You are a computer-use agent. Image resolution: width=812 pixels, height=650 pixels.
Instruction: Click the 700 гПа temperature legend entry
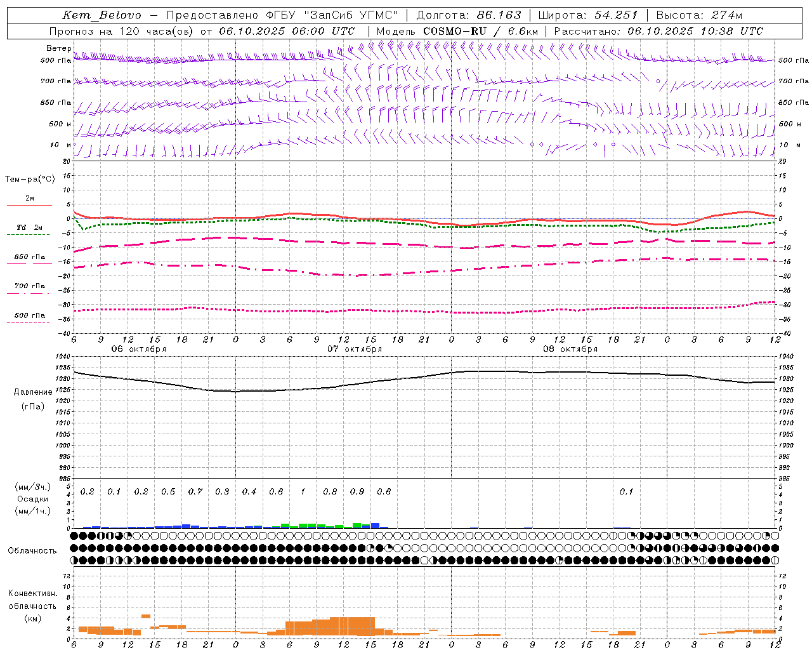coord(29,286)
